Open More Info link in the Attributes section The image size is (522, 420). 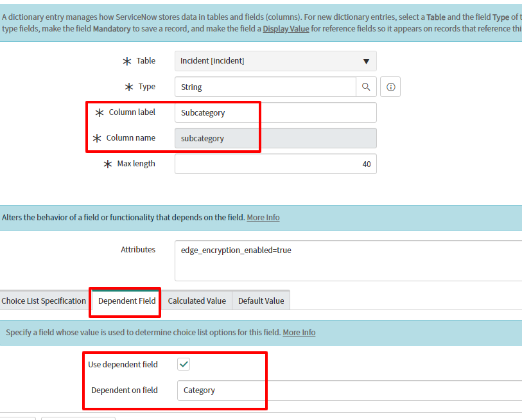coord(263,217)
